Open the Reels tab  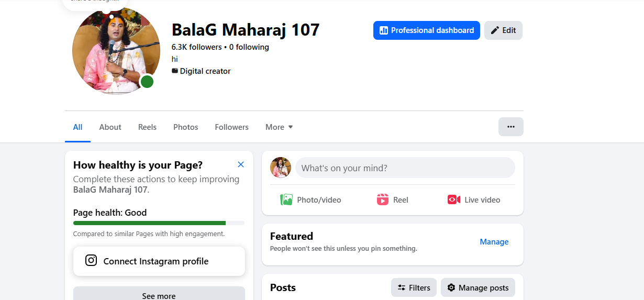pos(147,127)
